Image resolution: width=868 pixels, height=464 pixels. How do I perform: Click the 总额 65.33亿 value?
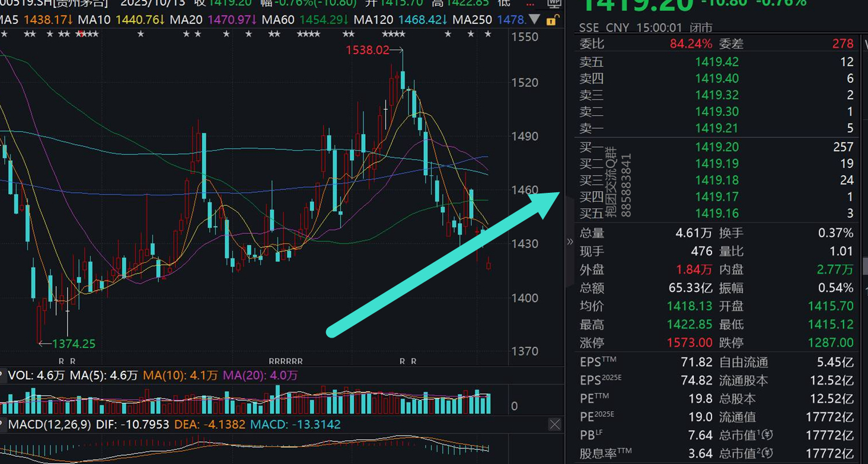click(691, 288)
